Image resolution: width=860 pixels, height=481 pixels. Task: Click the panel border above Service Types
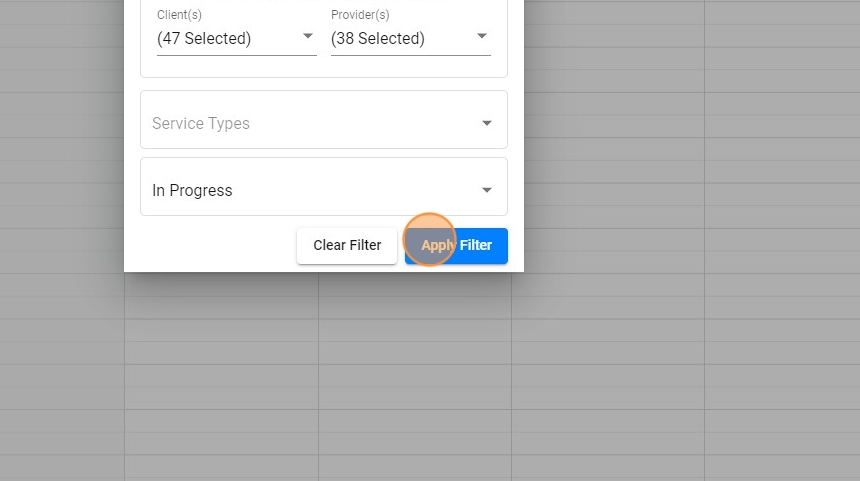[x=323, y=77]
